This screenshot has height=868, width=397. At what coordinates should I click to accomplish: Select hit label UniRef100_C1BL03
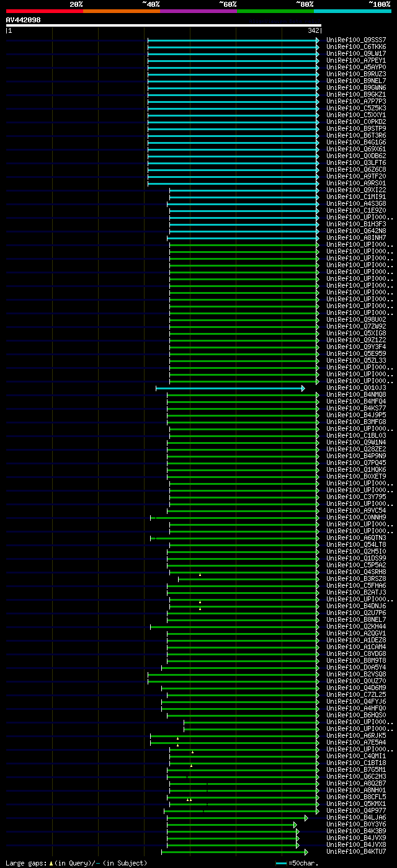(356, 435)
